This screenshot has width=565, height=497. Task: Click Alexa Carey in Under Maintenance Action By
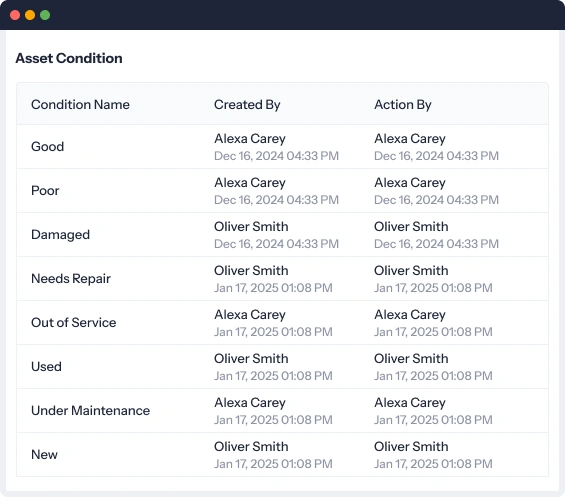[410, 403]
